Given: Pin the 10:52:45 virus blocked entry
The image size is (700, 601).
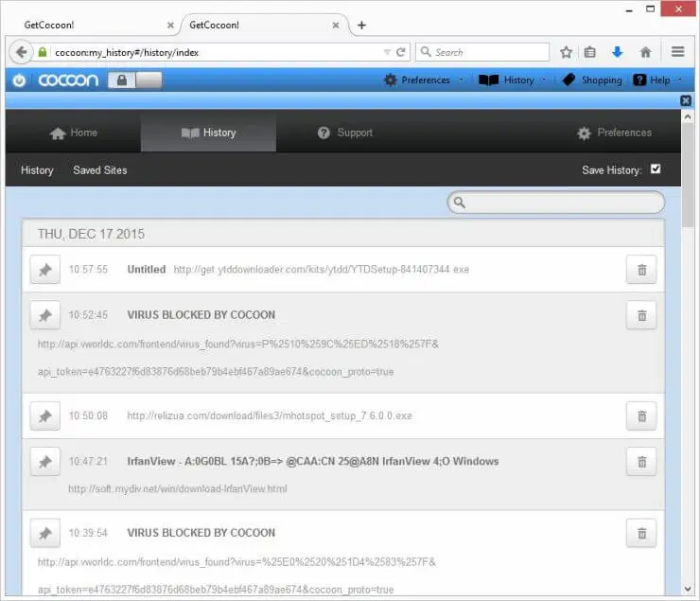Looking at the screenshot, I should pyautogui.click(x=45, y=315).
